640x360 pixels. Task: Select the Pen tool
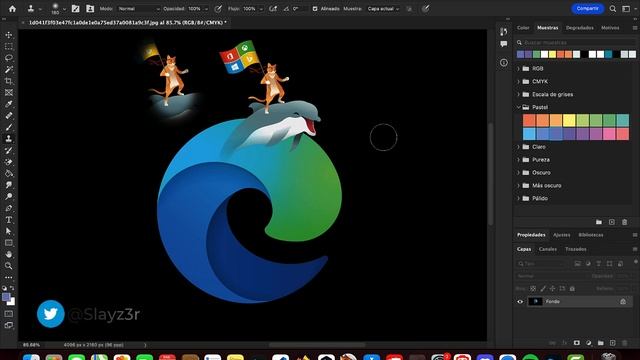point(9,208)
